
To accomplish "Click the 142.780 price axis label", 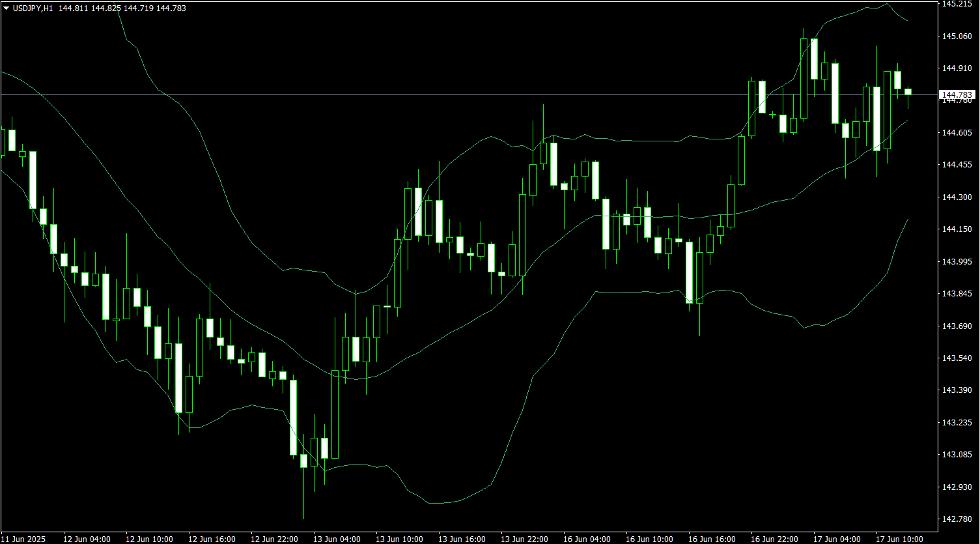I will tap(957, 519).
